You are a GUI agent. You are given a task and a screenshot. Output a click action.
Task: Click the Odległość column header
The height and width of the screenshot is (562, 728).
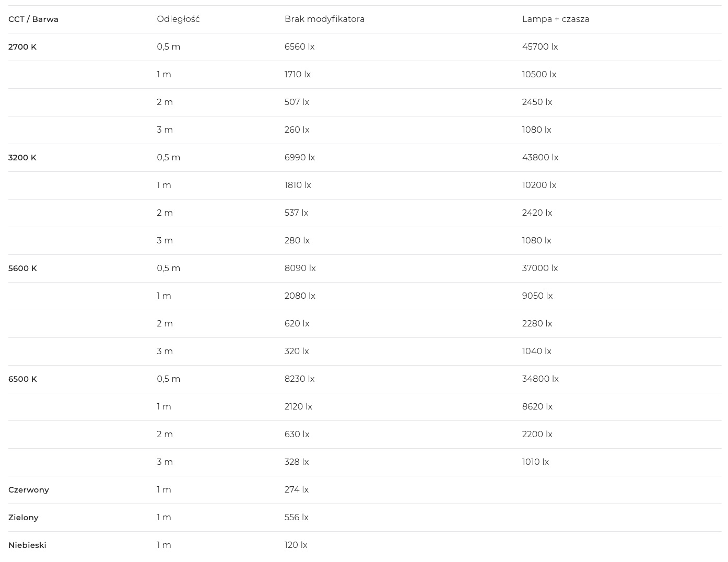[178, 19]
